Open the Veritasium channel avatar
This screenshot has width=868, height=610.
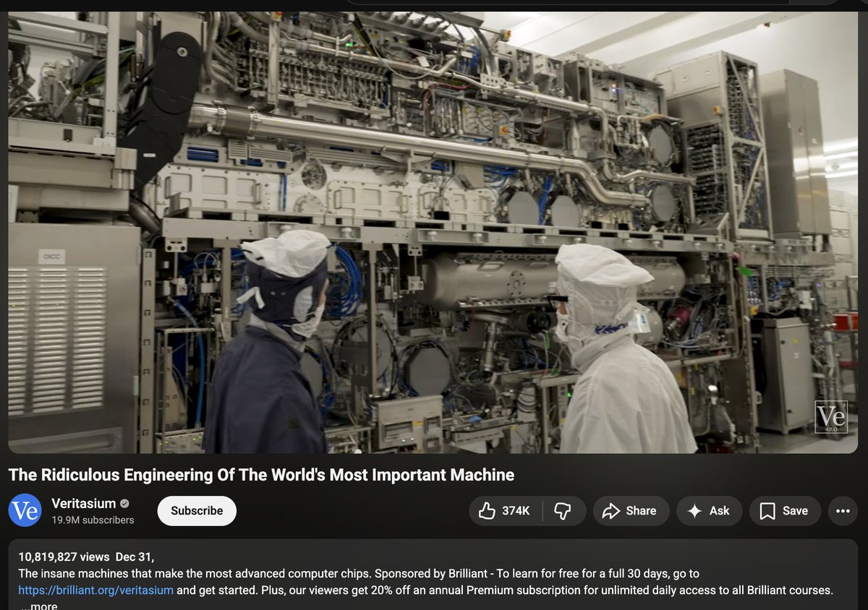click(x=25, y=511)
